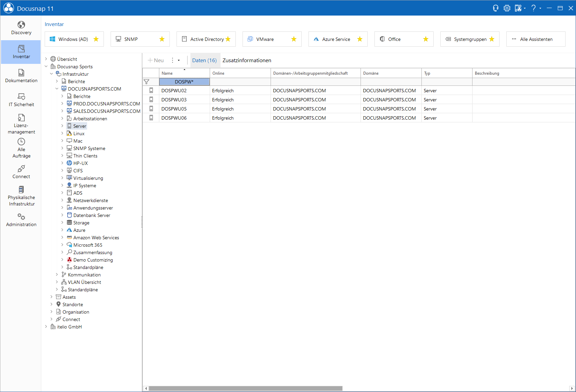
Task: Click the horizontal scrollbar thumb
Action: click(x=246, y=388)
